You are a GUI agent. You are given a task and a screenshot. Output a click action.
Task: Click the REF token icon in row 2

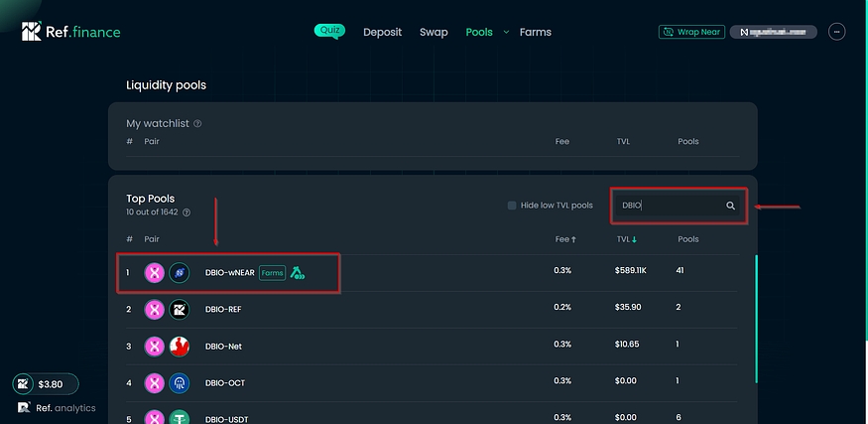coord(179,310)
